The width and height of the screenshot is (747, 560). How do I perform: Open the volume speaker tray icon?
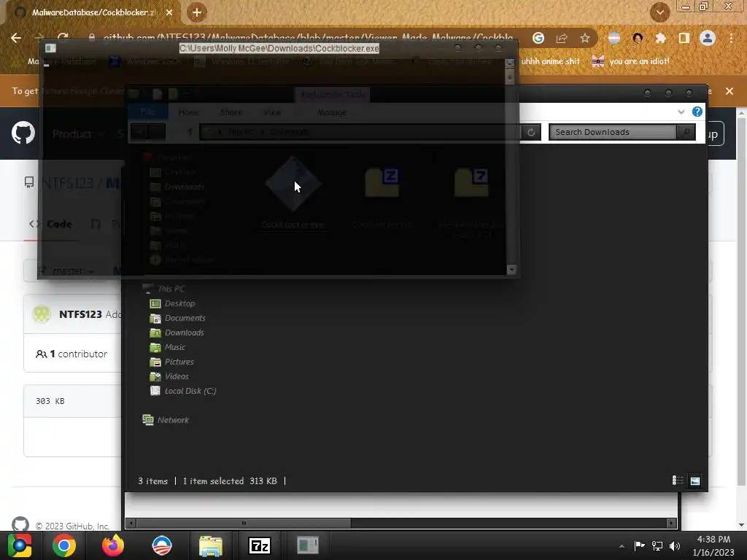pos(675,545)
